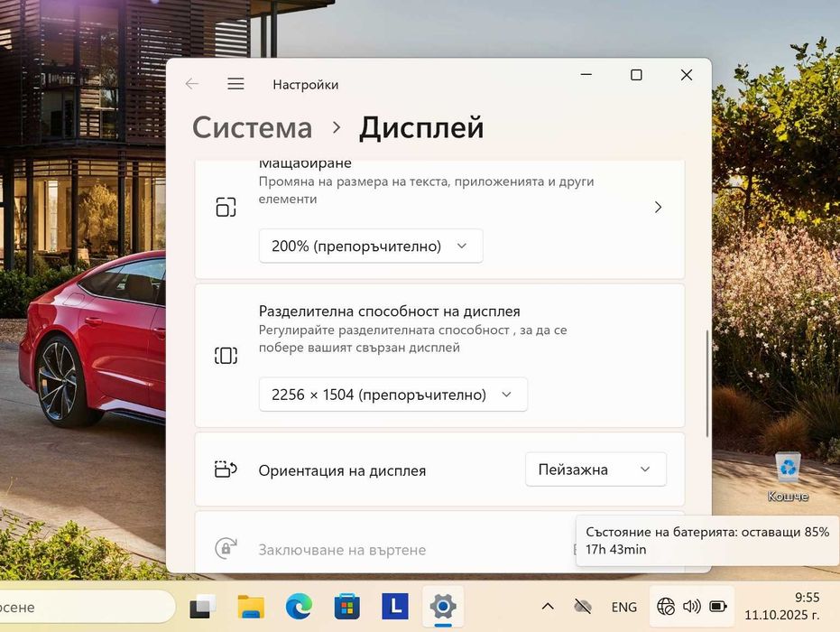Viewport: 840px width, 632px height.
Task: Click the Система breadcrumb link
Action: pos(253,127)
